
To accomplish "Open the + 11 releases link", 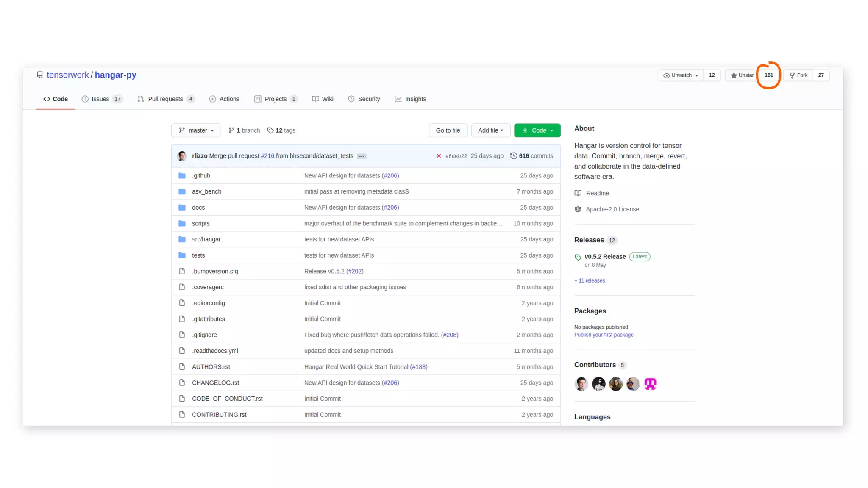I will [590, 281].
